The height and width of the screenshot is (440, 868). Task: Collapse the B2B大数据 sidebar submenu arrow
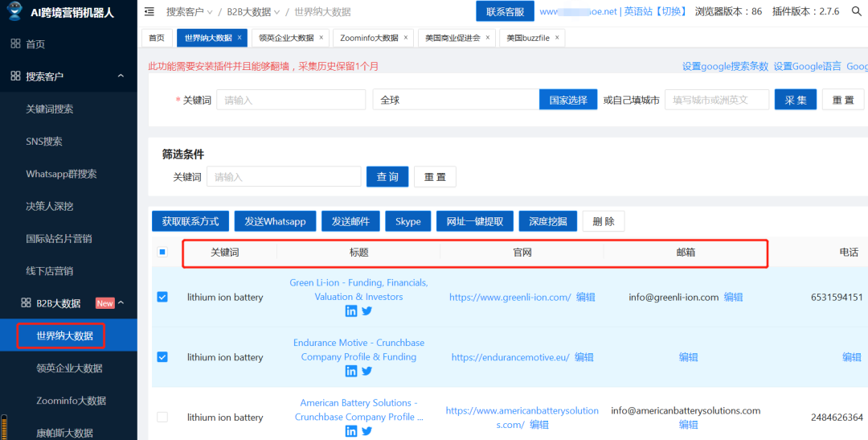[121, 302]
